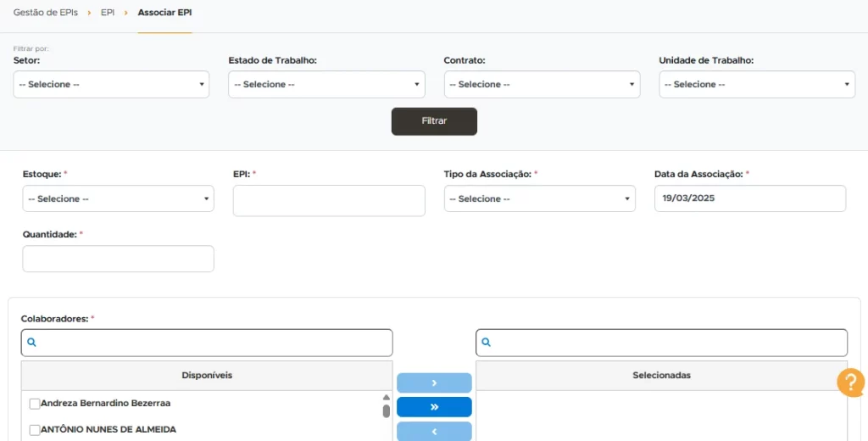Choose from Tipo da Associação dropdown
The width and height of the screenshot is (868, 441).
539,198
